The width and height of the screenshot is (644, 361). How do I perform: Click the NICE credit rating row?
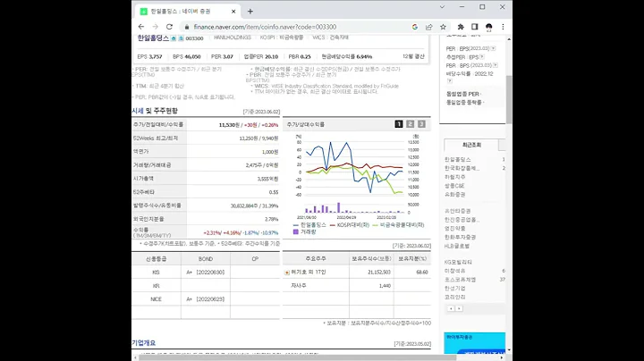206,299
